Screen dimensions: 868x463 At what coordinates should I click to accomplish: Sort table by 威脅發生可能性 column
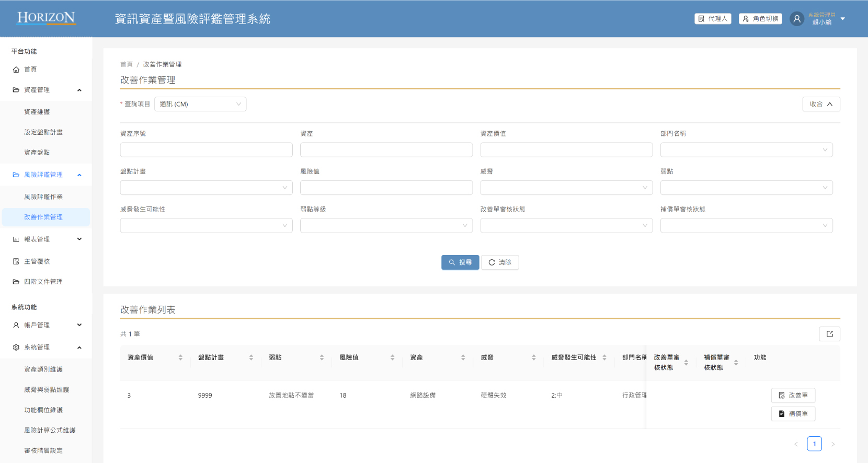pyautogui.click(x=604, y=357)
